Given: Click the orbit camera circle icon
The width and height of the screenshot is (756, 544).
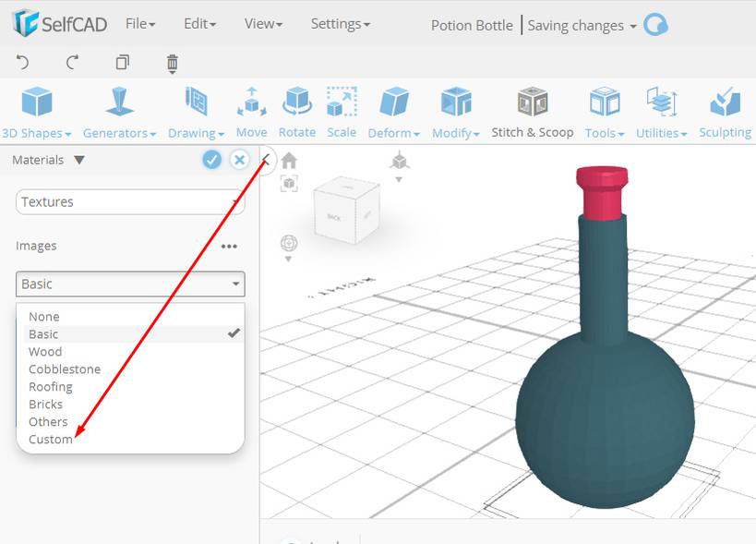Looking at the screenshot, I should (x=289, y=243).
